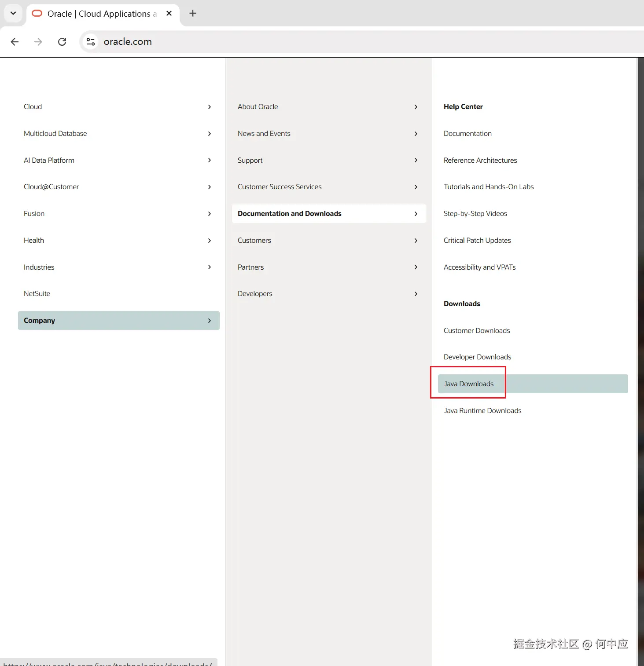Viewport: 644px width, 666px height.
Task: Open the Documentation link
Action: coord(467,134)
